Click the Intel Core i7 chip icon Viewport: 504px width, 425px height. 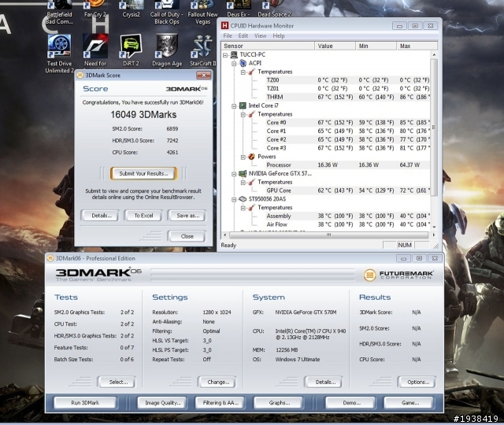(x=243, y=105)
